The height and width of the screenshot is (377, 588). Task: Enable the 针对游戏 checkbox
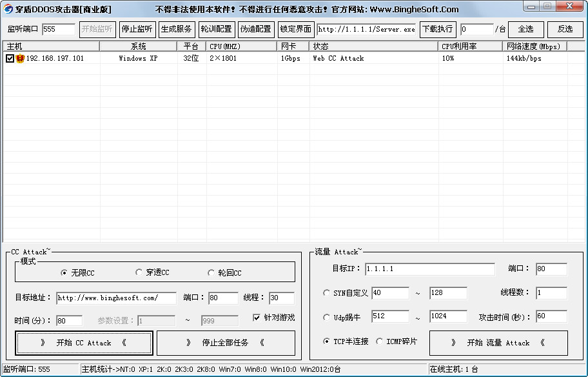257,318
